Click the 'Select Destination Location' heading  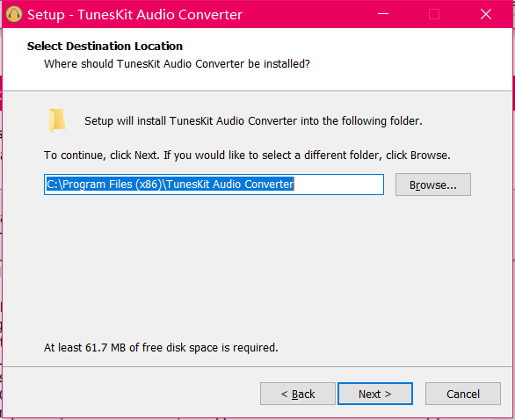point(105,46)
